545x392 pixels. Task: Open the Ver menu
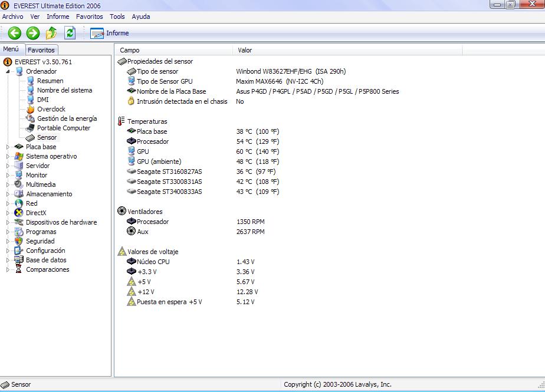(35, 17)
